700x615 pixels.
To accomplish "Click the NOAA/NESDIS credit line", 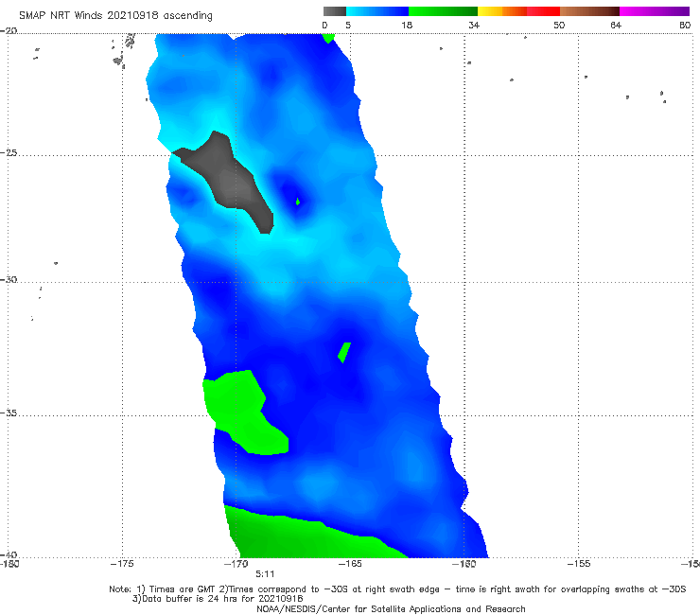I will [x=391, y=609].
